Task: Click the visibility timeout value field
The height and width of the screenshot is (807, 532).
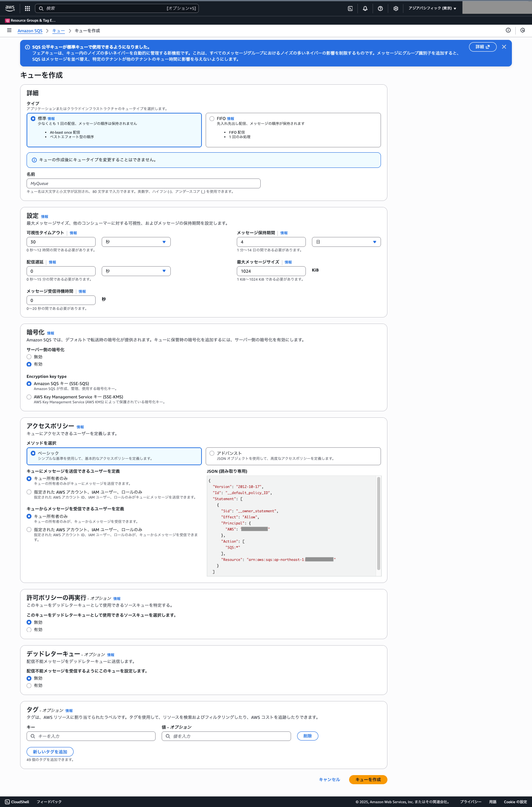Action: (61, 242)
